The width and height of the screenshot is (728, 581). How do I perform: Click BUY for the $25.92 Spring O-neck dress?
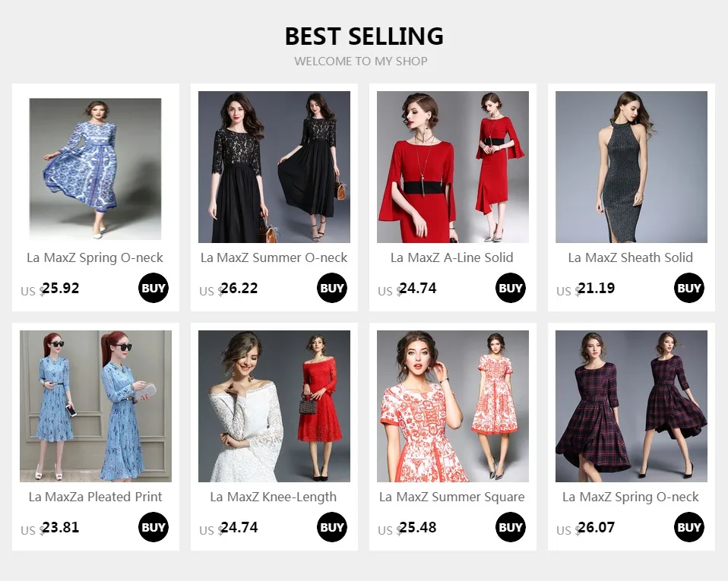pos(154,288)
